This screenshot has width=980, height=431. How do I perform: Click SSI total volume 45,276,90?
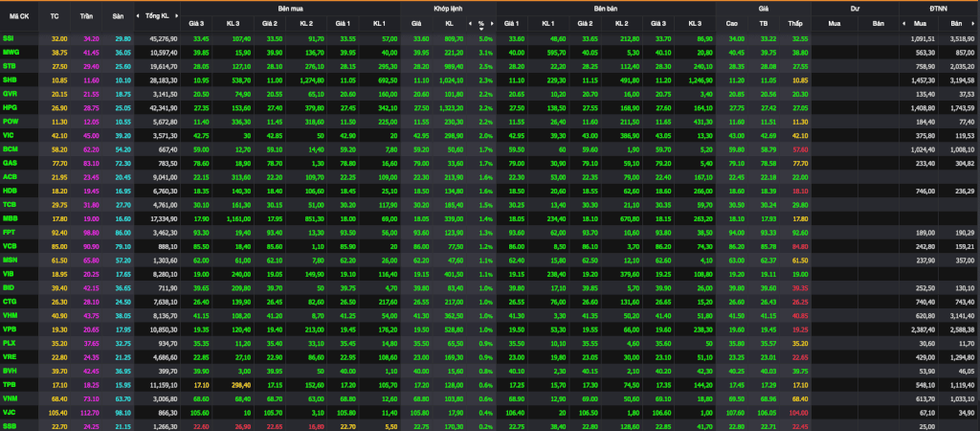(x=165, y=38)
